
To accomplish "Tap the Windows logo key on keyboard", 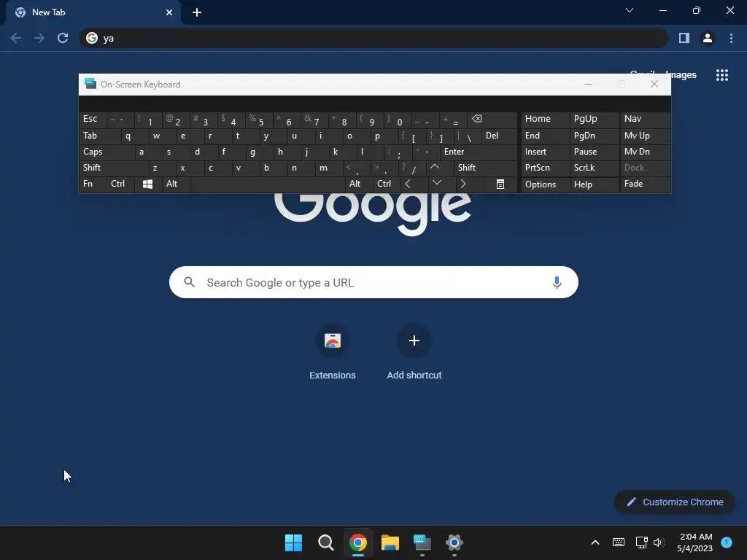I will pos(147,184).
